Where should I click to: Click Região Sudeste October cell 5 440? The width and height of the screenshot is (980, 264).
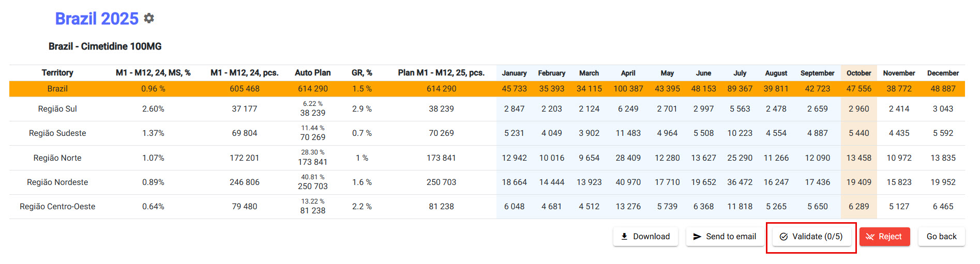[x=858, y=133]
